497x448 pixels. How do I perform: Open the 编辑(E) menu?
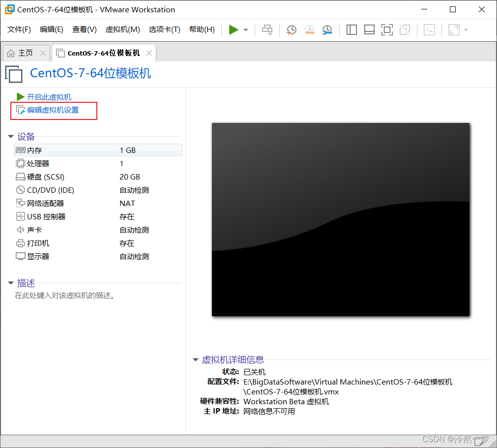point(51,30)
